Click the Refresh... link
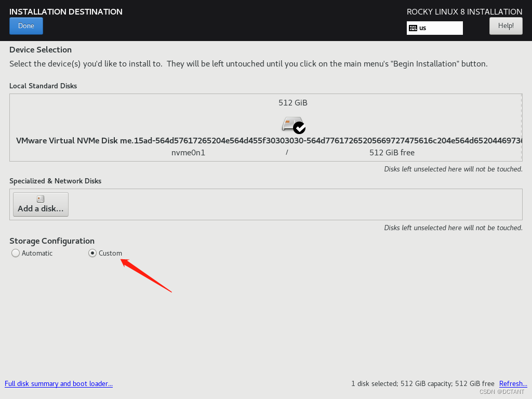 click(513, 383)
